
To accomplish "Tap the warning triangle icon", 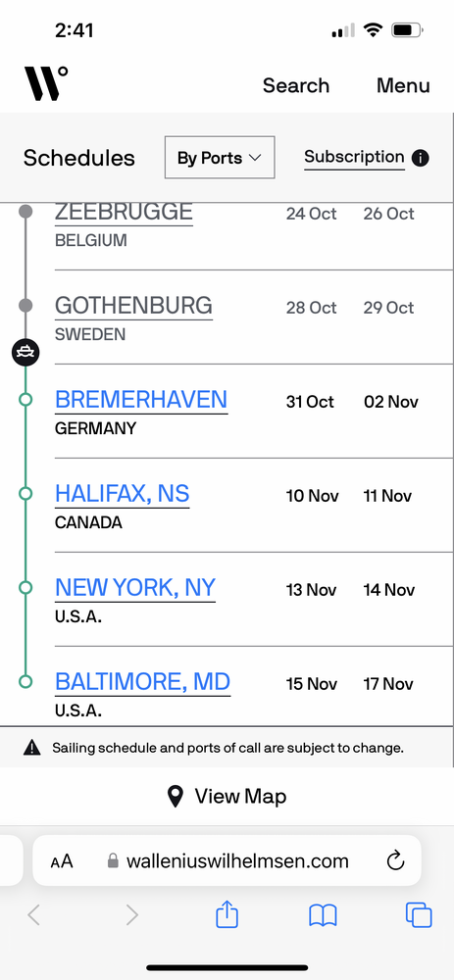I will 32,747.
